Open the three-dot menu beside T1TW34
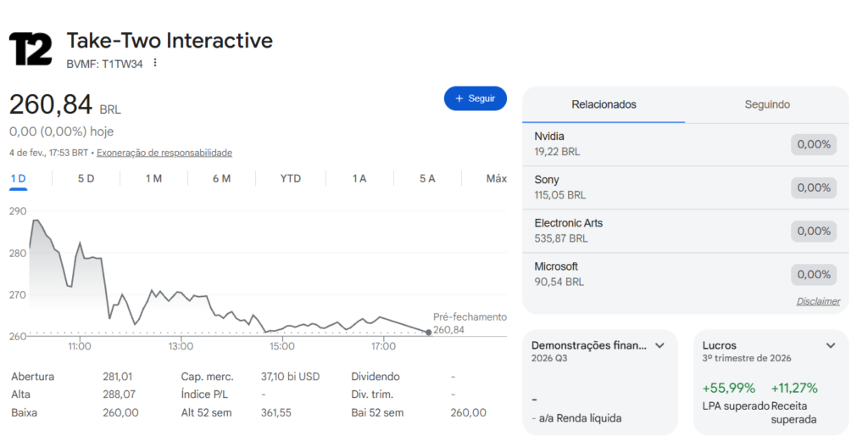The height and width of the screenshot is (442, 868). point(155,63)
